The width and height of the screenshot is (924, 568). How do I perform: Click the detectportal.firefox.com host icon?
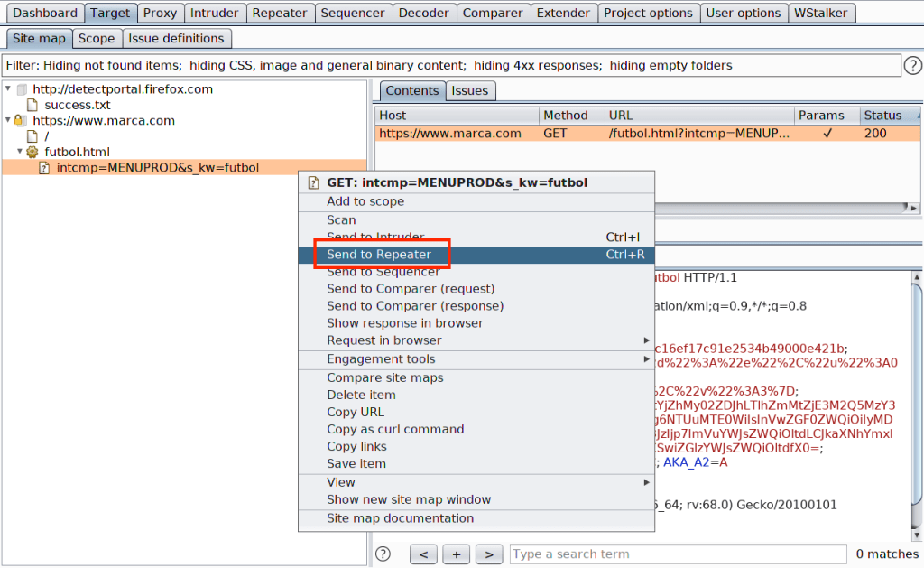(22, 89)
